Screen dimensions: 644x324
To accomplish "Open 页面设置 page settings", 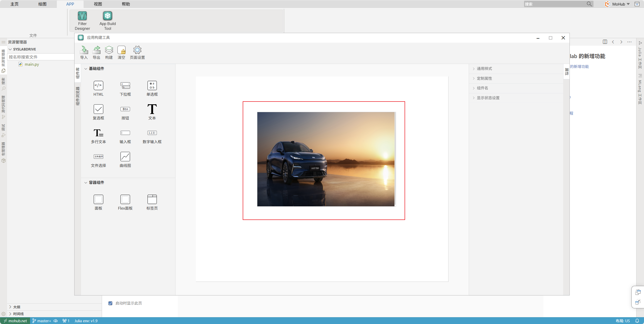I will [137, 53].
